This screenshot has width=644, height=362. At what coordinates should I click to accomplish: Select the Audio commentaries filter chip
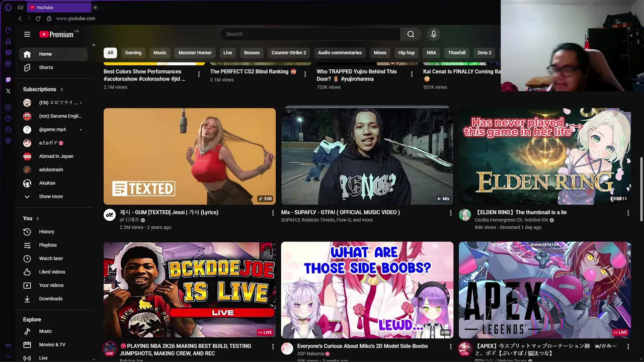pyautogui.click(x=340, y=53)
